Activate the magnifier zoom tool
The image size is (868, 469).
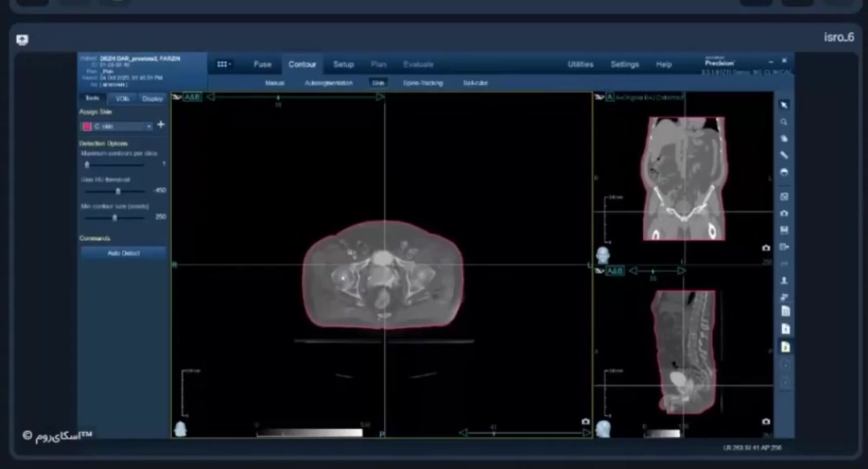click(784, 122)
